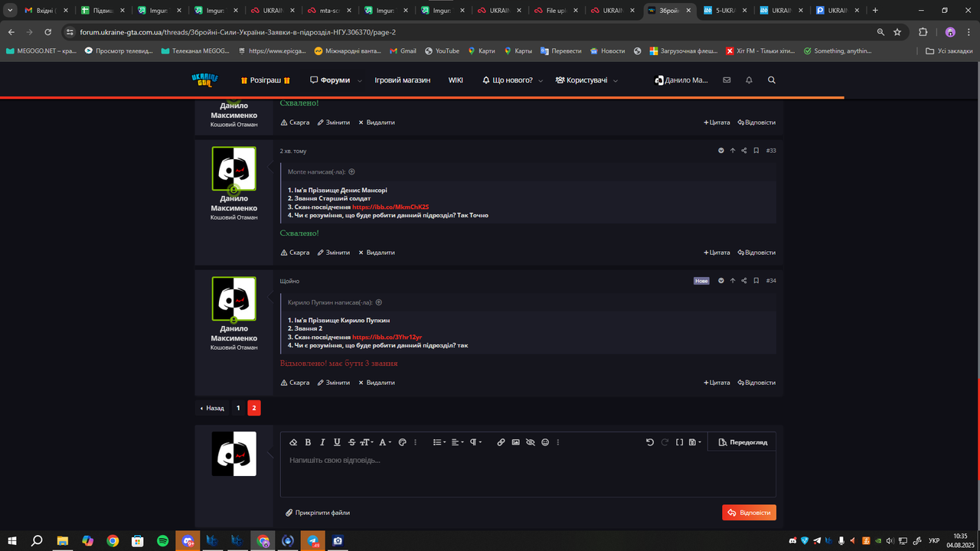The width and height of the screenshot is (980, 551).
Task: Toggle italic formatting in reply editor
Action: (x=322, y=442)
